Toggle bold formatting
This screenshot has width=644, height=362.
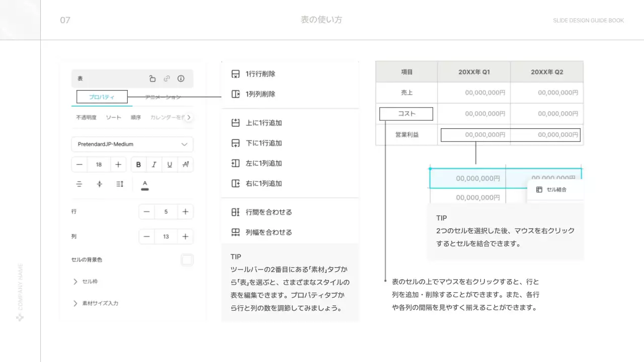pos(139,164)
